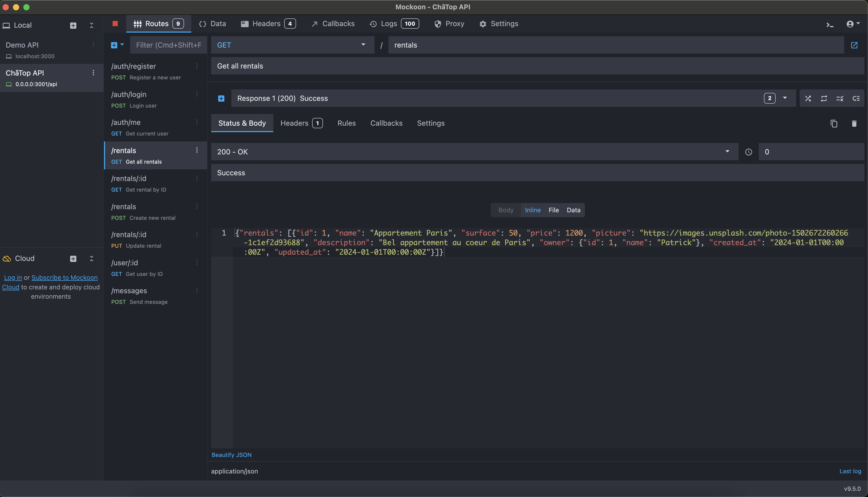Open ChâTop API environment menu dots

click(93, 73)
